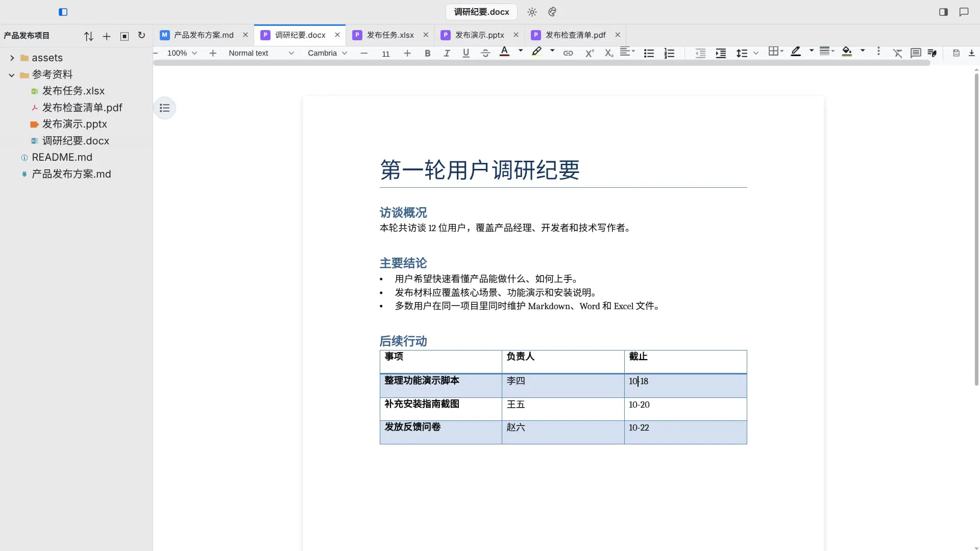Open 发布检查清单.pdf in the file tree

tap(82, 108)
